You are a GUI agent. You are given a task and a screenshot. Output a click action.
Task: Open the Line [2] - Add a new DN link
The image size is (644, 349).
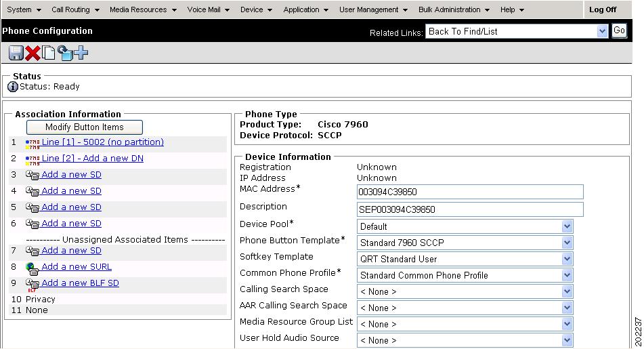click(x=92, y=159)
